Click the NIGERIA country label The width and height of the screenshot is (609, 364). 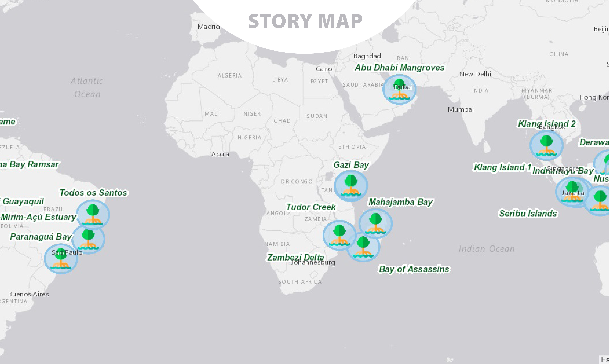249,138
